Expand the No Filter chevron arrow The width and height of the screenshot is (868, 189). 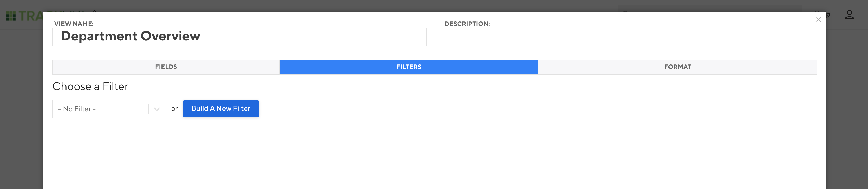click(157, 109)
